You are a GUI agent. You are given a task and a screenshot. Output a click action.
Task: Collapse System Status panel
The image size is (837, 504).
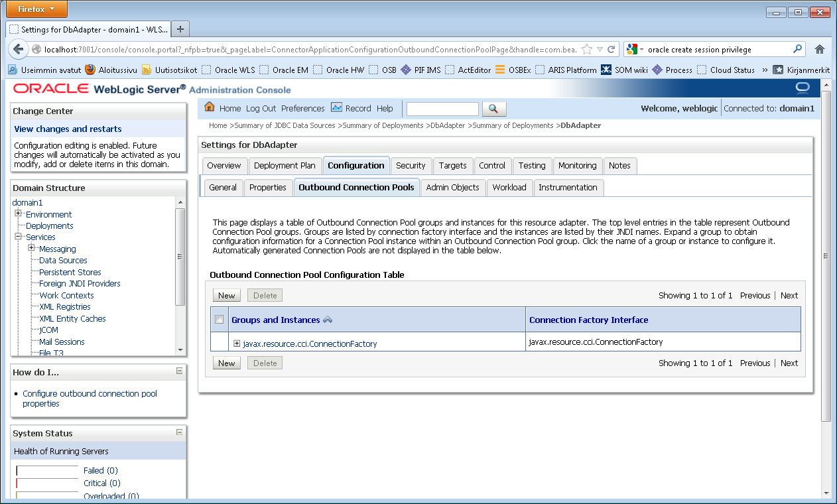(x=179, y=432)
